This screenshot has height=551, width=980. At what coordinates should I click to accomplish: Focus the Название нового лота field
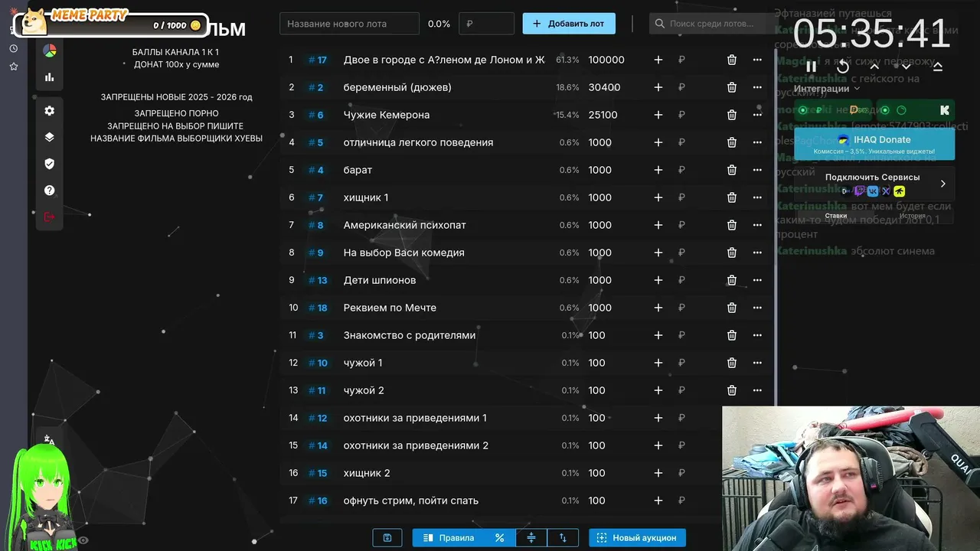pos(349,24)
